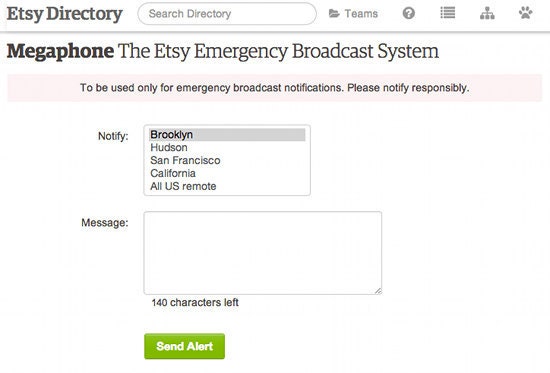Click inside the Message text area

[x=263, y=253]
